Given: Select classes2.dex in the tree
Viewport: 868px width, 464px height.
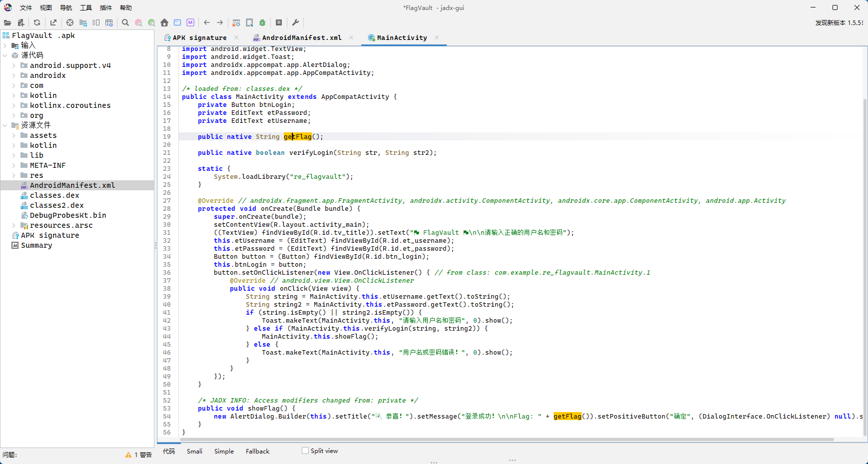Looking at the screenshot, I should click(x=56, y=205).
